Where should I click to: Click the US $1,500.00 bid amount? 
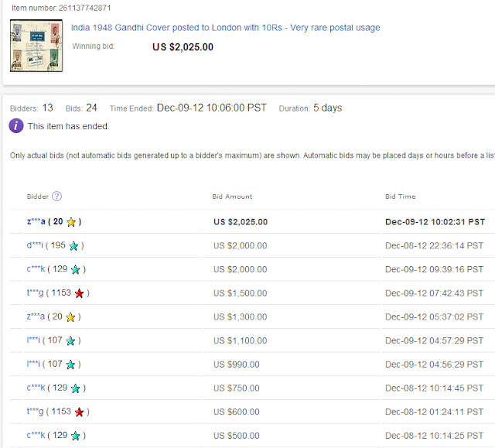click(241, 293)
